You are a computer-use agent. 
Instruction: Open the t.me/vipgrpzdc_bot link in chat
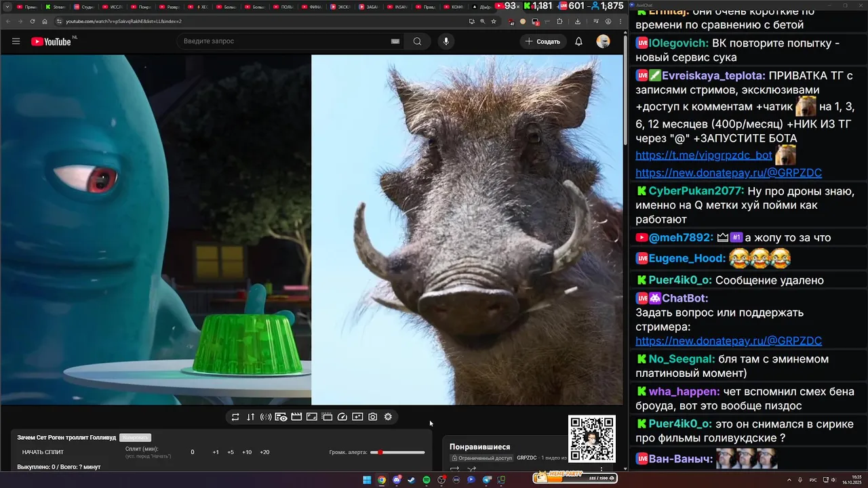pos(704,155)
